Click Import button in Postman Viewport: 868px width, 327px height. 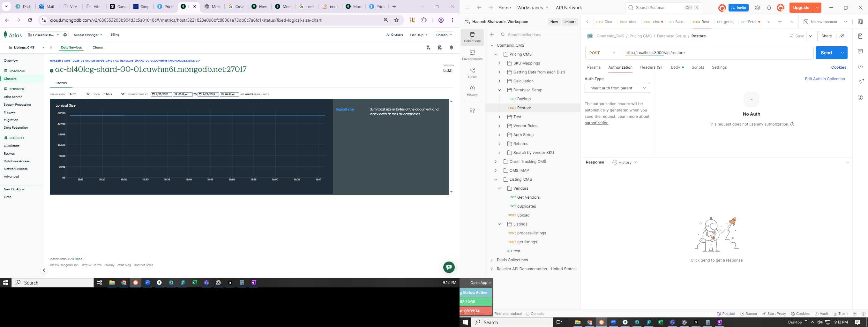pos(570,22)
